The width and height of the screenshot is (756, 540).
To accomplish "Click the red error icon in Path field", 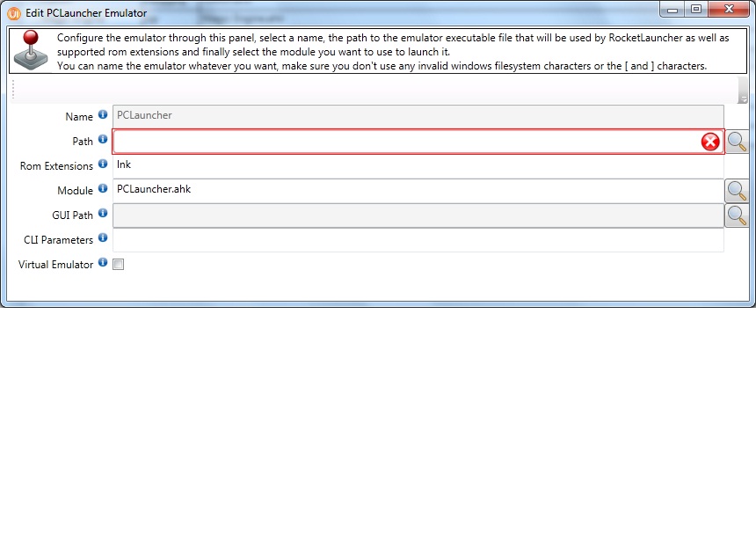I will [x=710, y=142].
